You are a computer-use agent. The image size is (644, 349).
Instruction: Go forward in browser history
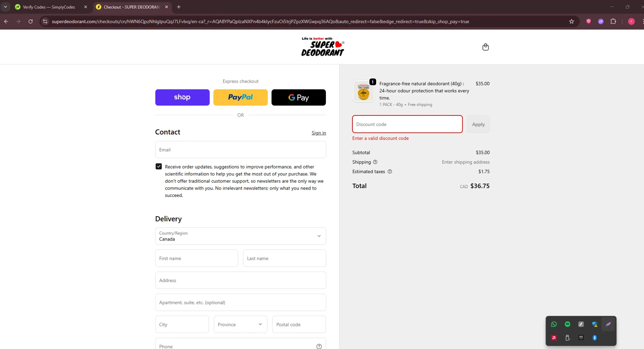tap(18, 21)
